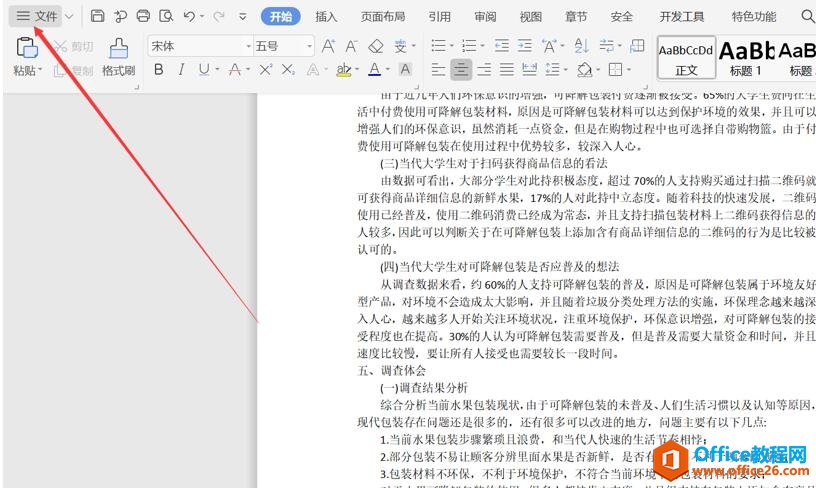
Task: Click the clear formatting eraser icon
Action: (x=376, y=46)
